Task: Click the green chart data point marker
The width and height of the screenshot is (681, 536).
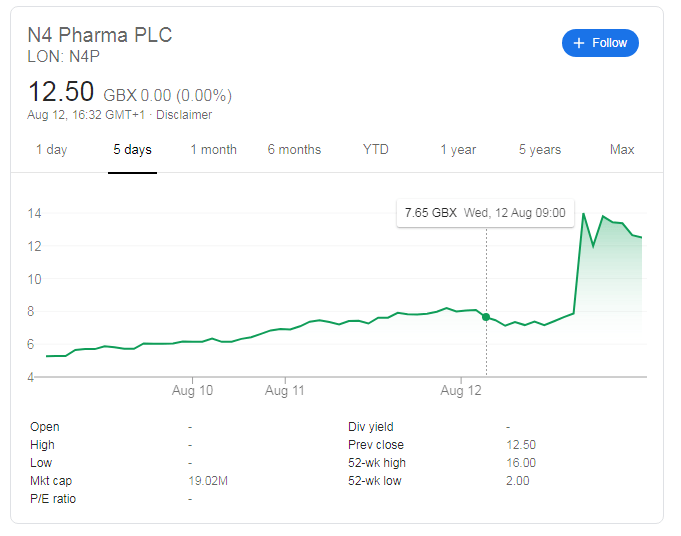Action: (486, 317)
